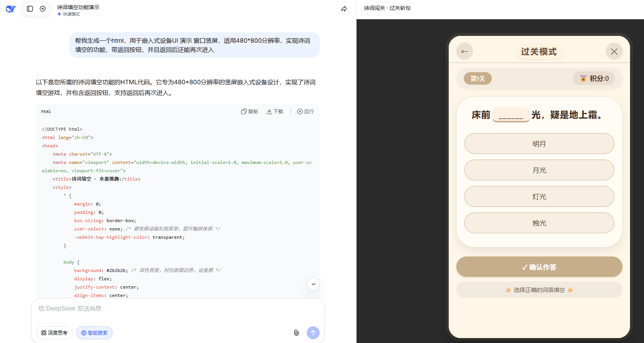Click the medal icon beside the score
The image size is (644, 343).
583,79
